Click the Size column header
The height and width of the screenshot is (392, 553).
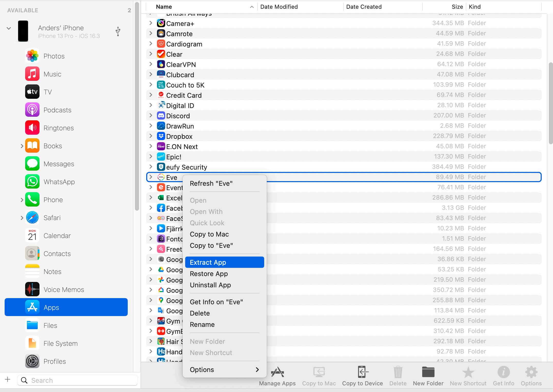tap(457, 7)
